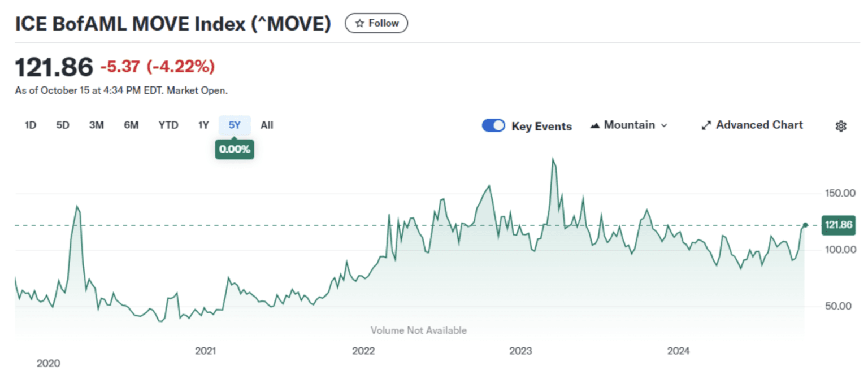This screenshot has height=379, width=868.
Task: Click the green 121.86 axis price label
Action: tap(838, 225)
